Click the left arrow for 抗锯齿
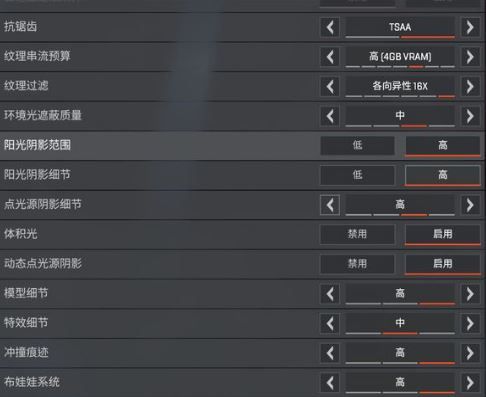 point(330,27)
